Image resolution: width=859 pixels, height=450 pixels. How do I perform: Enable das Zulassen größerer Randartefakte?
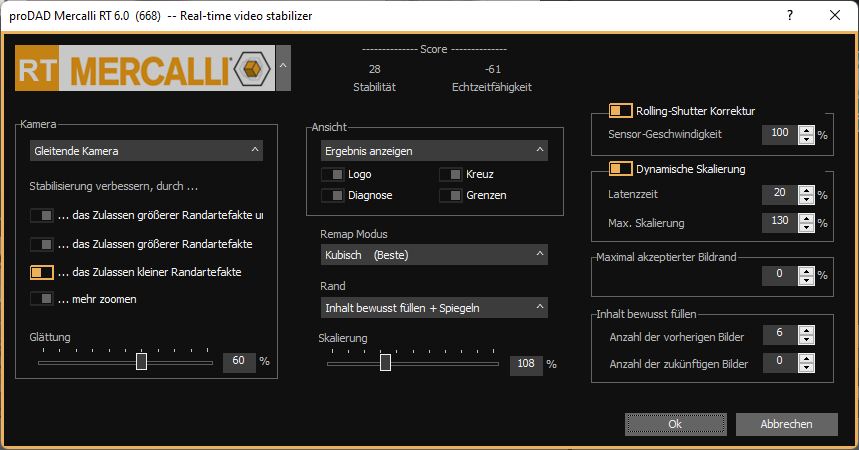pyautogui.click(x=42, y=244)
